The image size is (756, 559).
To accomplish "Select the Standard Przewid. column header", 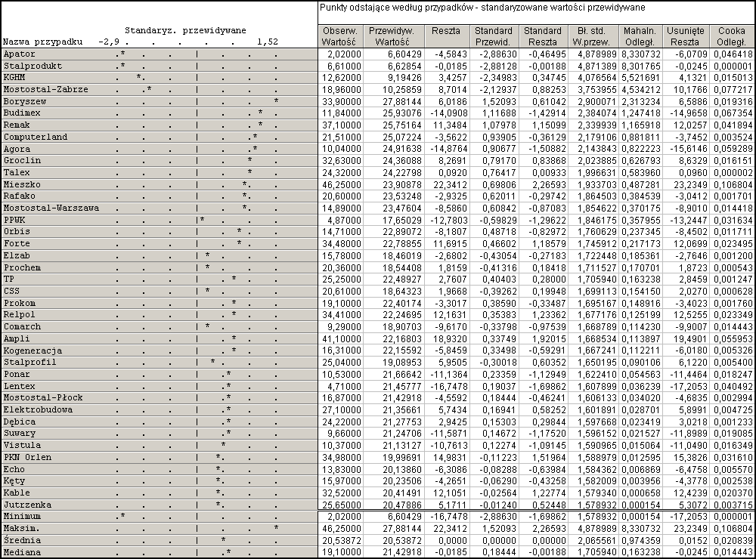I will [493, 36].
